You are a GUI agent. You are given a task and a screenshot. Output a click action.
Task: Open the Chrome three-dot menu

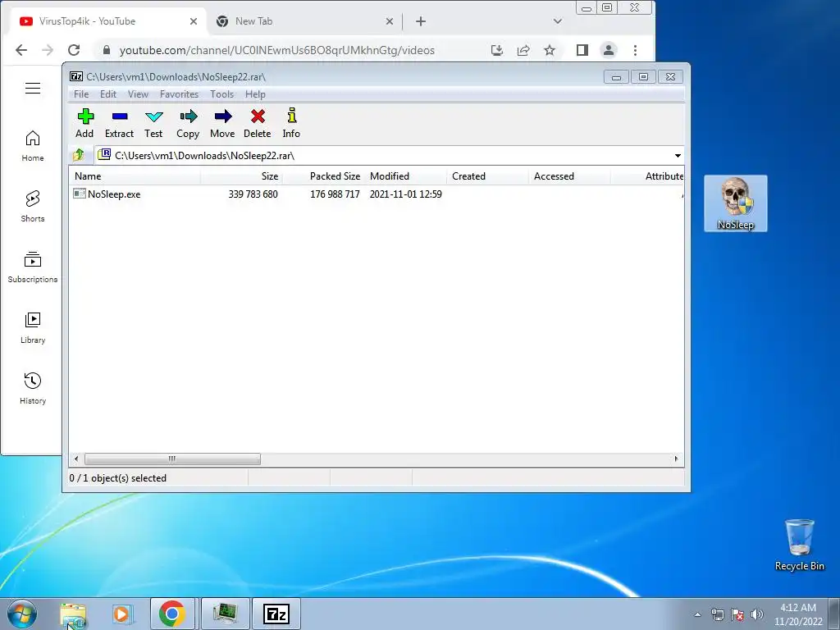coord(636,50)
